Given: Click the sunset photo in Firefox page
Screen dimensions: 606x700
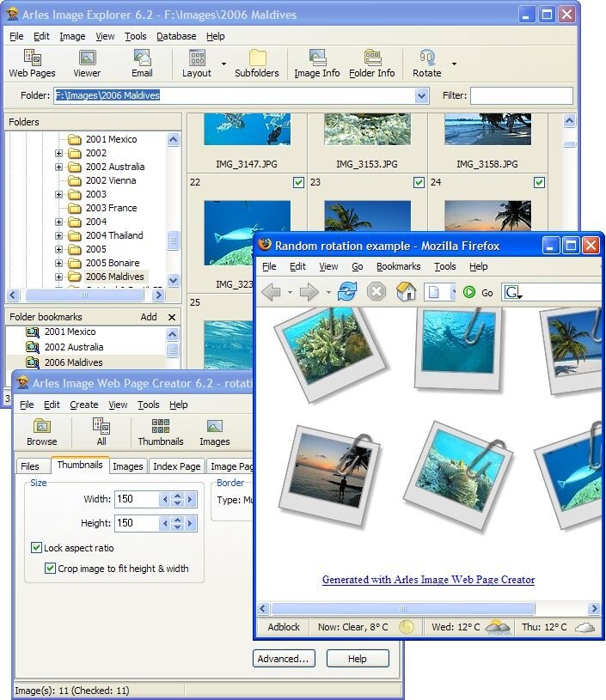Looking at the screenshot, I should click(332, 472).
